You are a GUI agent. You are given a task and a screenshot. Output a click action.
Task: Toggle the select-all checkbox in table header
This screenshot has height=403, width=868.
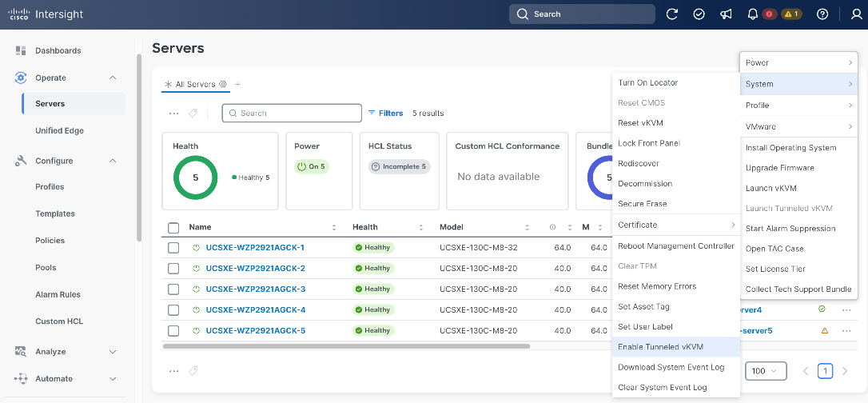pos(173,228)
